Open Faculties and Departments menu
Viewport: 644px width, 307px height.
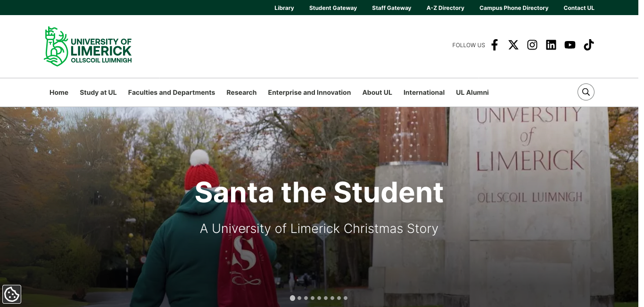(172, 92)
